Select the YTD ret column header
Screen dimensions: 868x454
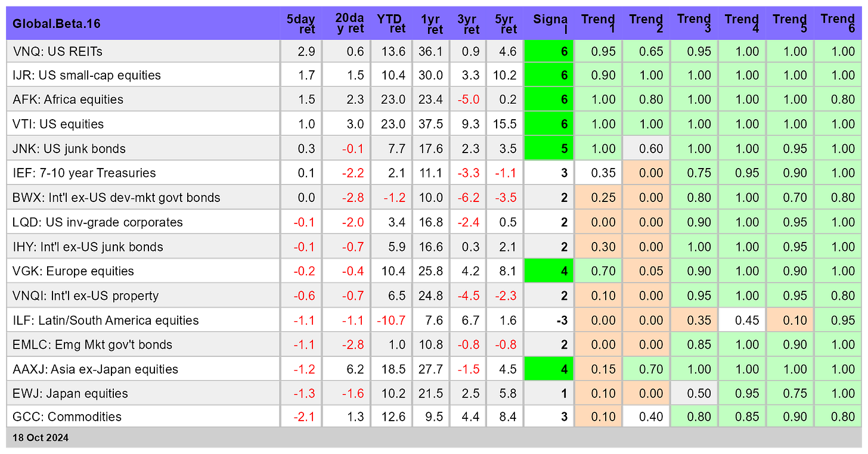(x=391, y=24)
